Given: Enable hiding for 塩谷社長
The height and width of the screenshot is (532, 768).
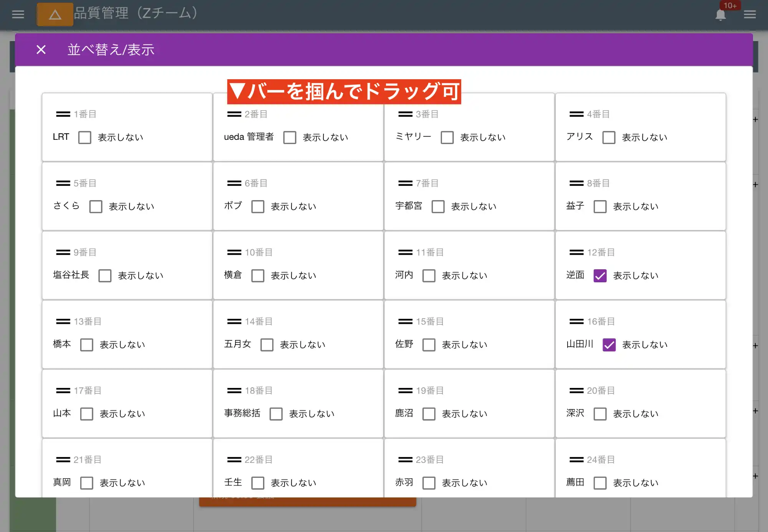Looking at the screenshot, I should [x=105, y=276].
